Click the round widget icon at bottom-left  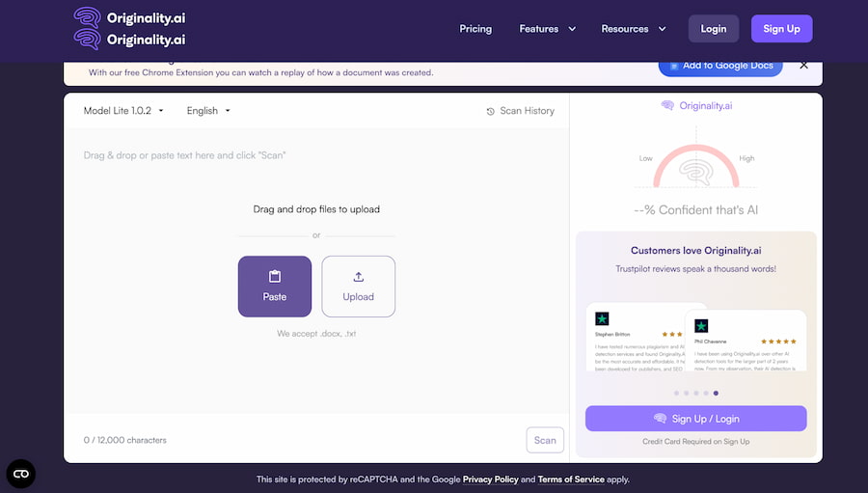(x=21, y=473)
